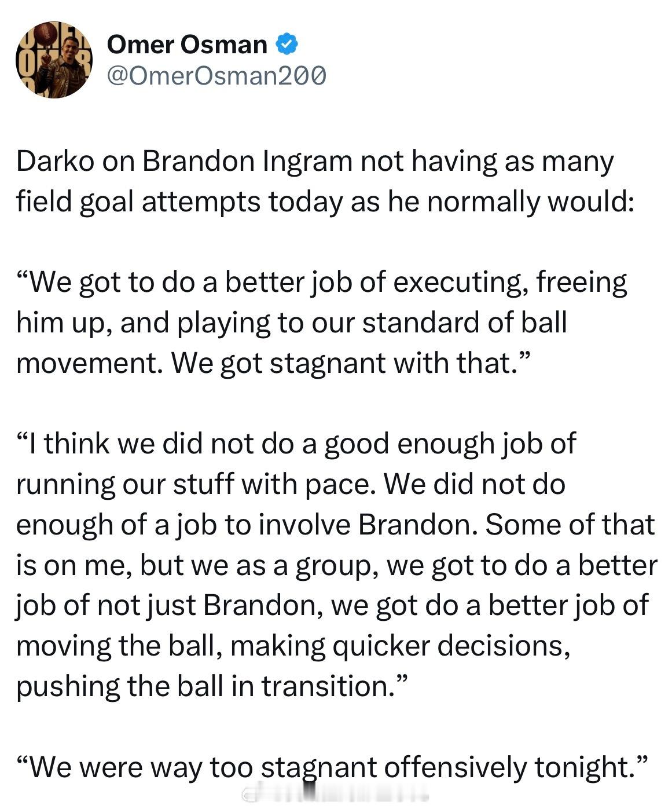Image resolution: width=672 pixels, height=809 pixels.
Task: Click "pushing the ball in transition" line
Action: (x=205, y=686)
